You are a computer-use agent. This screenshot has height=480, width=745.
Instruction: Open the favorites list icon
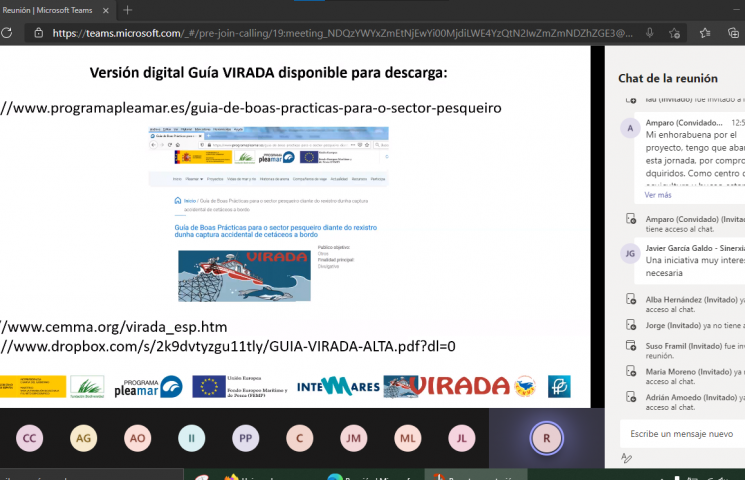click(x=705, y=33)
